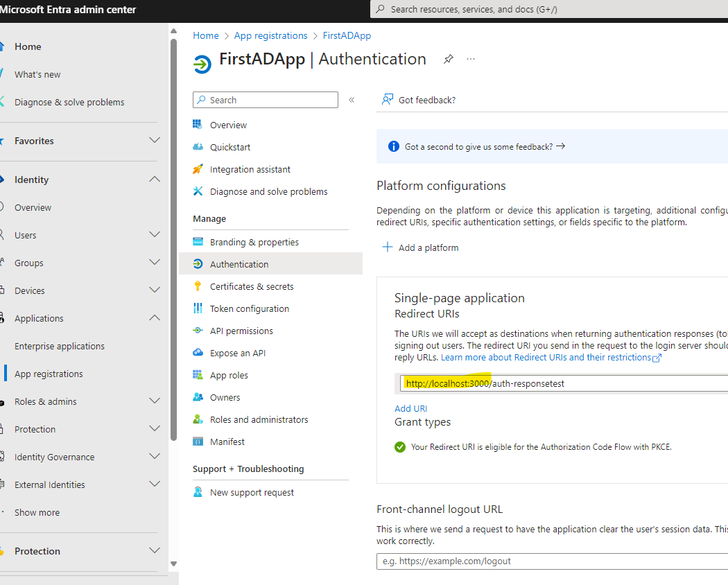Open the feedback banner arrow link

560,146
